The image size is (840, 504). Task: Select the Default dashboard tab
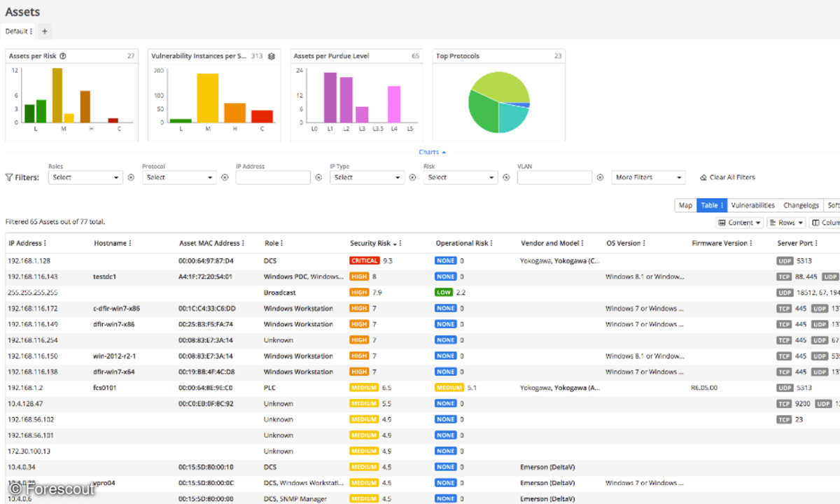[x=16, y=31]
